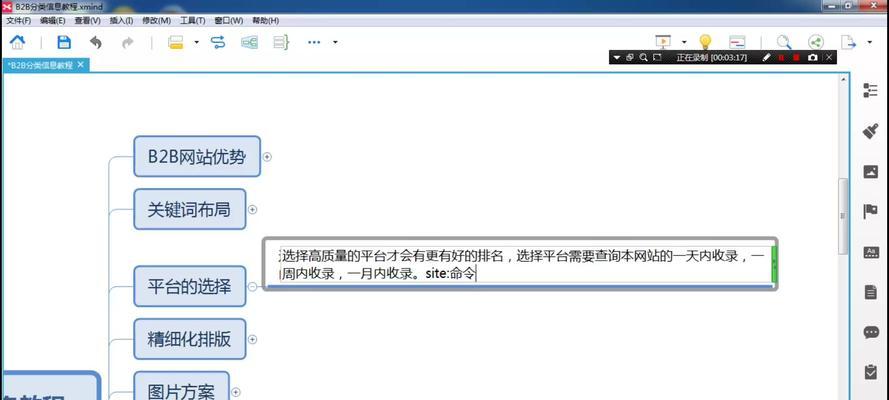The height and width of the screenshot is (400, 889).
Task: Open the comments panel in sidebar
Action: [870, 332]
